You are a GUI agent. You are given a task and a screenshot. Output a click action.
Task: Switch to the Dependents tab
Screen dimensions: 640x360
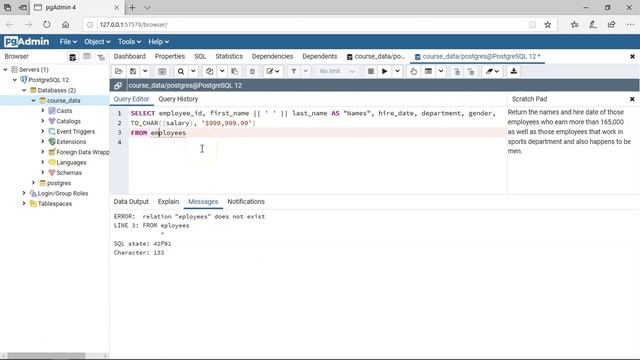tap(320, 56)
